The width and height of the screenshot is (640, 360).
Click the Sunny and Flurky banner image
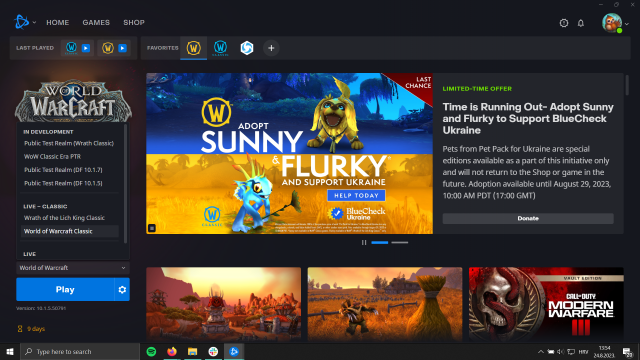[289, 153]
